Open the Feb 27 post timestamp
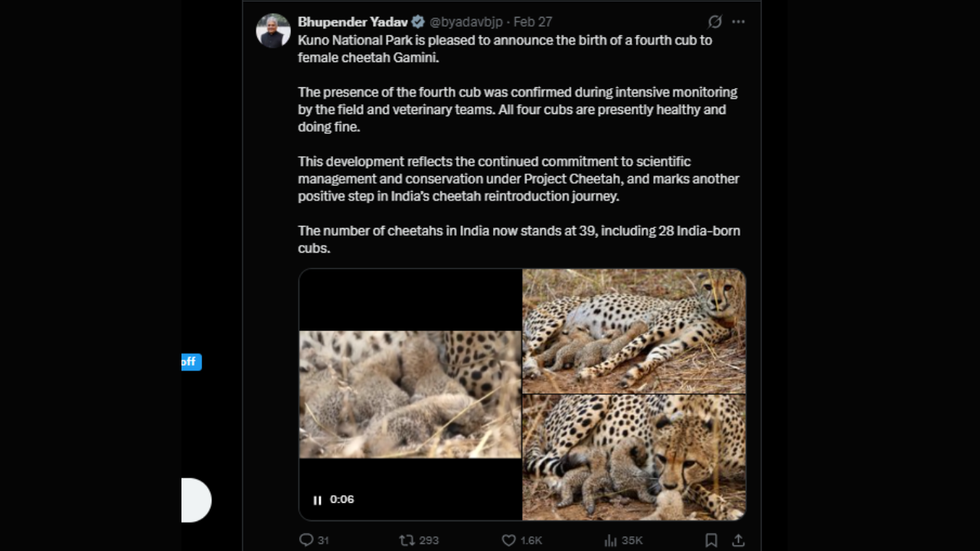Screen dimensions: 980x551 pyautogui.click(x=532, y=22)
